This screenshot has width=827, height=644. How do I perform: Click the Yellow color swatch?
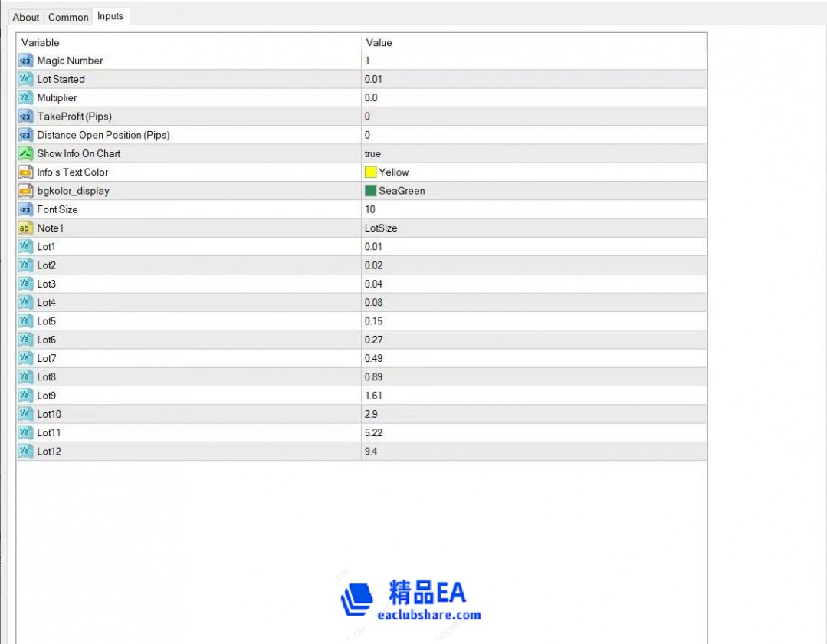(x=371, y=172)
